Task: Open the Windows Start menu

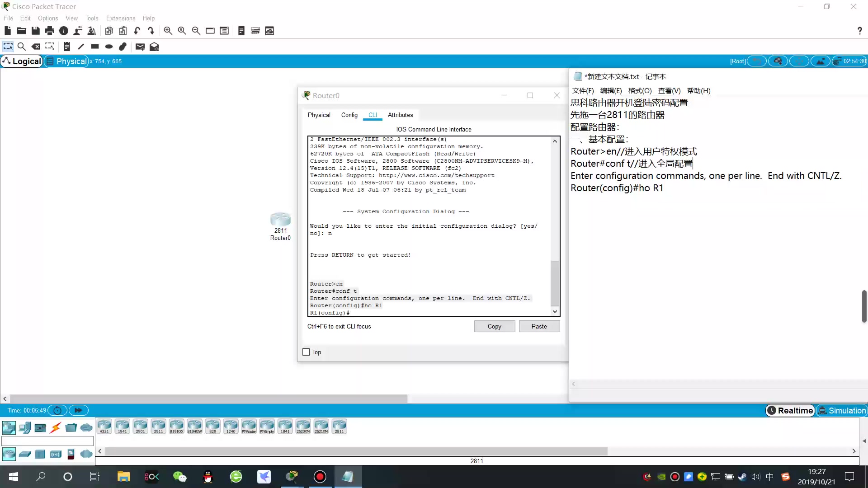Action: click(x=14, y=476)
